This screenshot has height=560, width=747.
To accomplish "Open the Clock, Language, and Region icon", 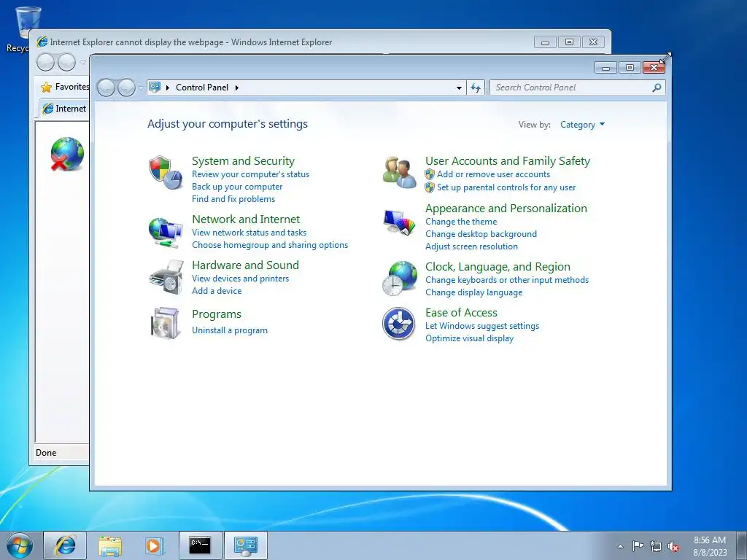I will [x=399, y=278].
